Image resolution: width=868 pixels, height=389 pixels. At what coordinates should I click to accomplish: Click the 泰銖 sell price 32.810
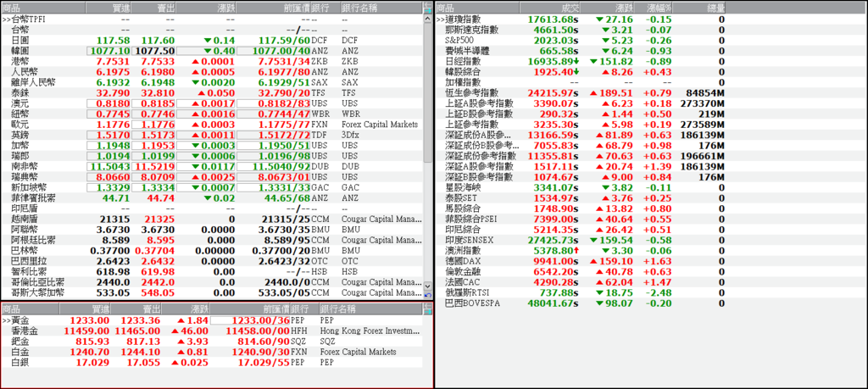click(157, 93)
